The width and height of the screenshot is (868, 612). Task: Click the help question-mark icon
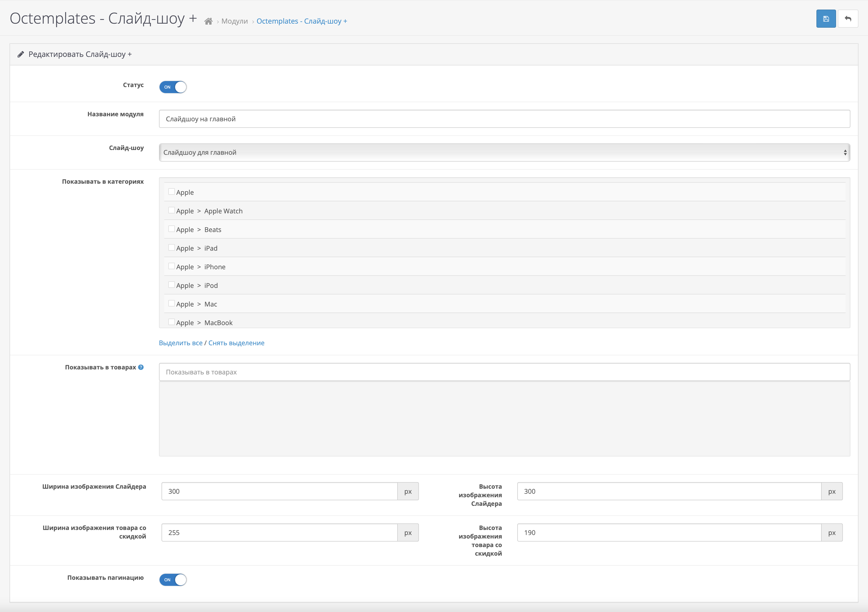click(141, 367)
